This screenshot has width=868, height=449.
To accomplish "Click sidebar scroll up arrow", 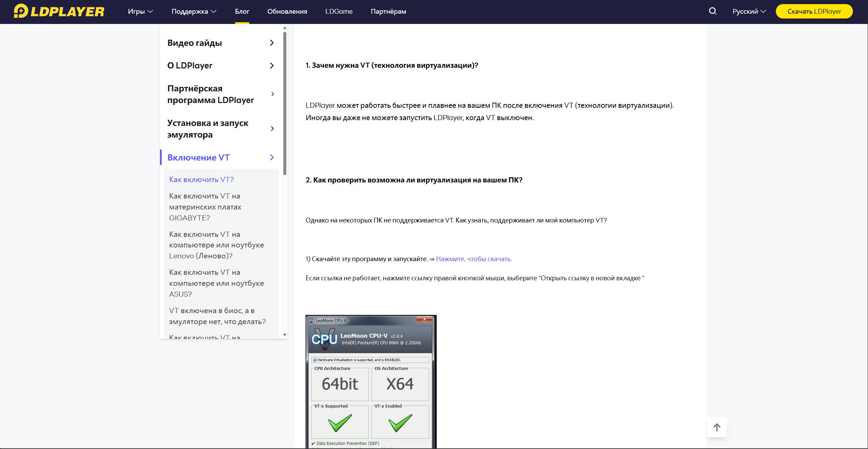I will point(285,28).
